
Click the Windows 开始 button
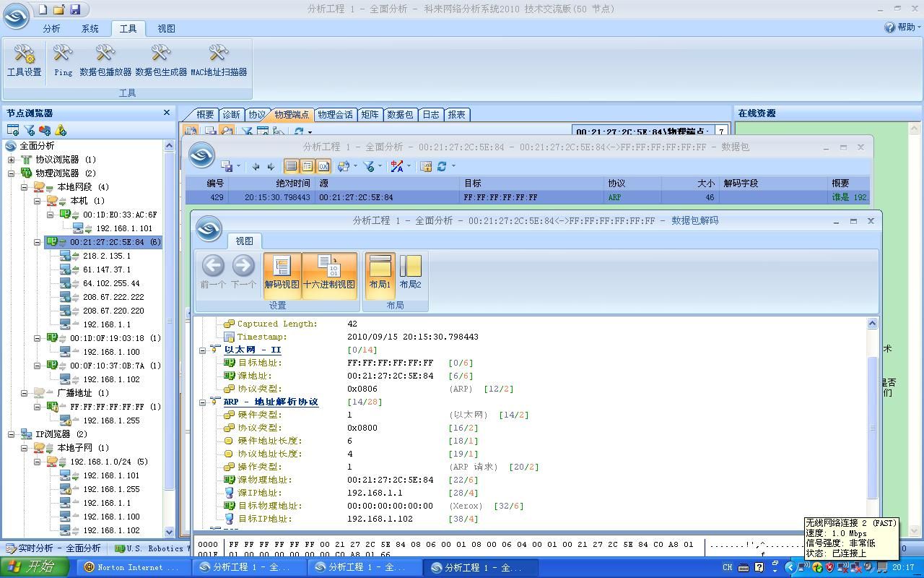click(34, 567)
